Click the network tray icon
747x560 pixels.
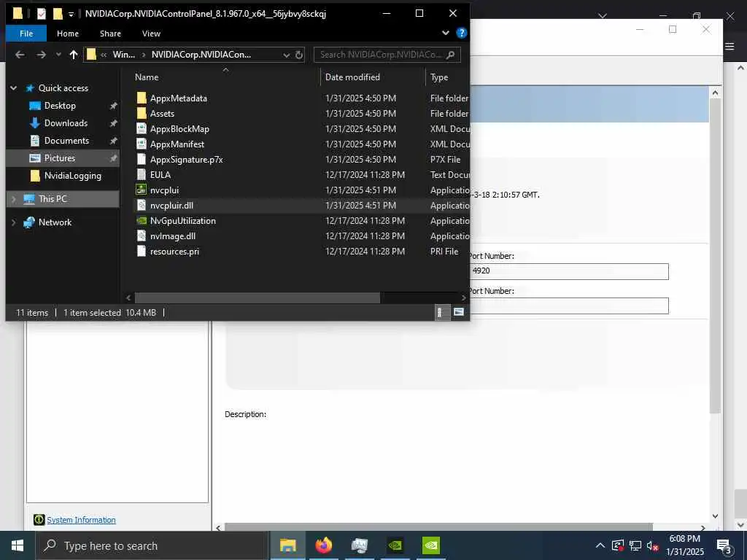coord(635,545)
